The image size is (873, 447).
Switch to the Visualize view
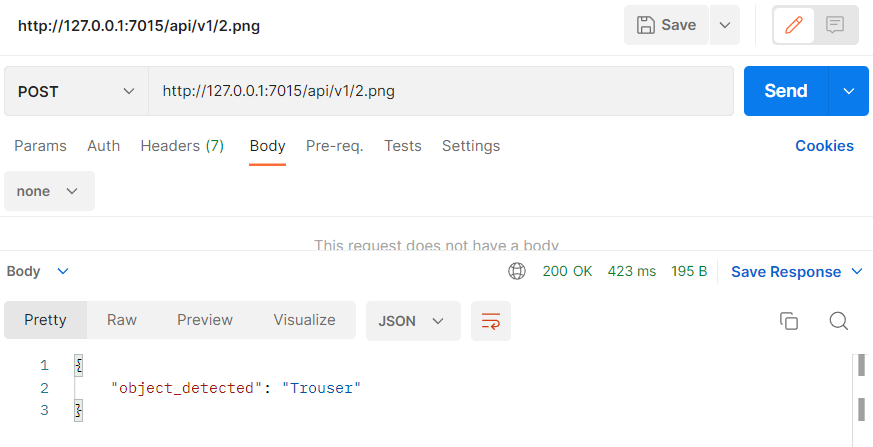[304, 320]
